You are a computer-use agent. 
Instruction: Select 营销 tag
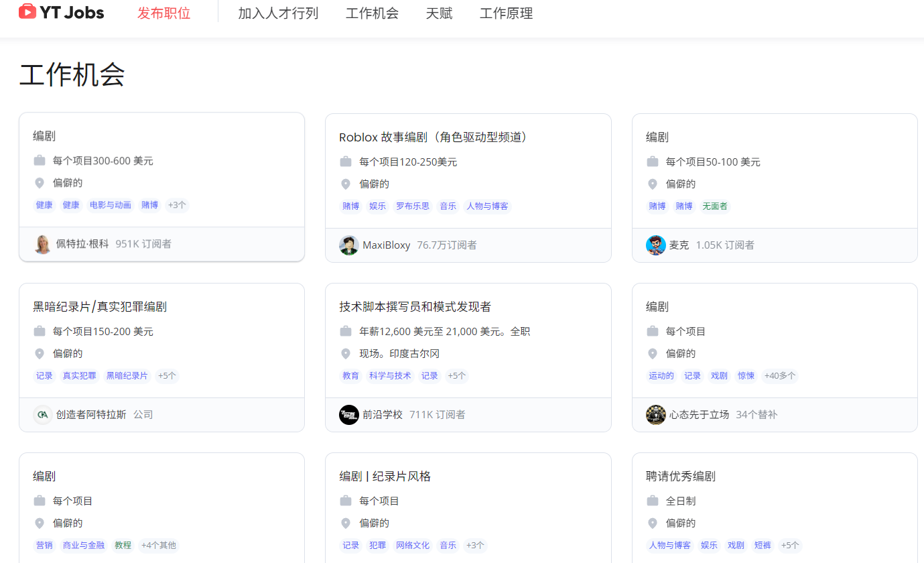tap(44, 546)
